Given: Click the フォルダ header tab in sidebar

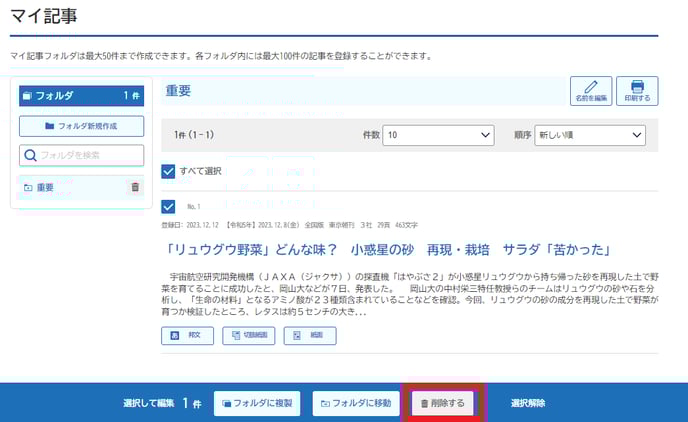Looking at the screenshot, I should [x=82, y=96].
